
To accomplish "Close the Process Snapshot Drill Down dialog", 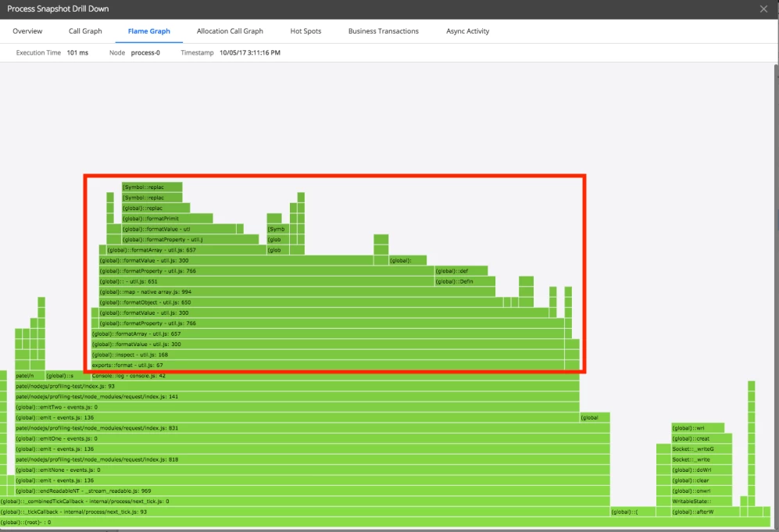I will coord(763,9).
